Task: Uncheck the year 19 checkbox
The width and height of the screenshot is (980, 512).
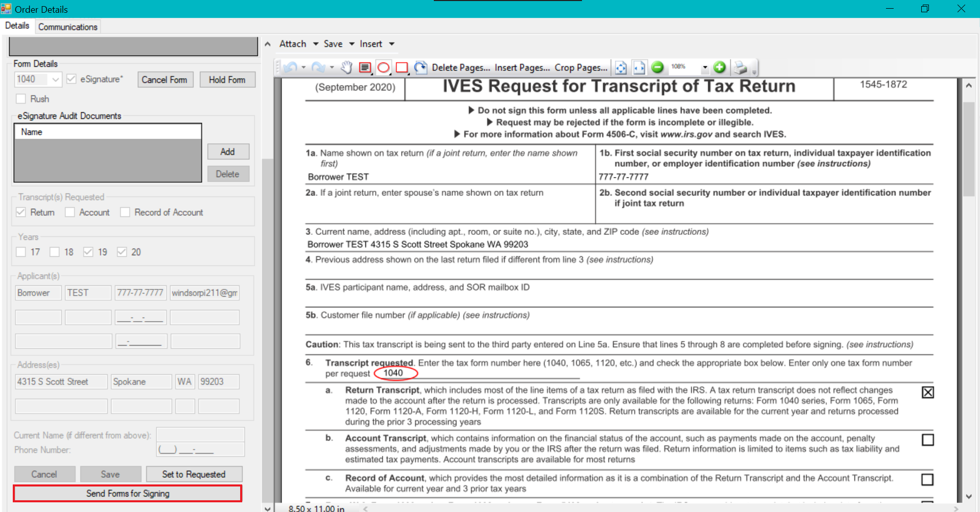Action: click(x=88, y=252)
